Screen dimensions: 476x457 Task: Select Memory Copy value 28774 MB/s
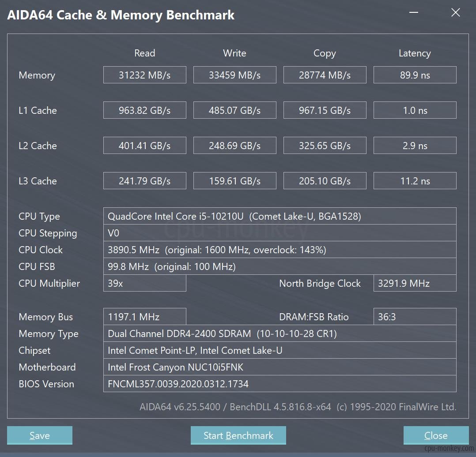pyautogui.click(x=325, y=75)
